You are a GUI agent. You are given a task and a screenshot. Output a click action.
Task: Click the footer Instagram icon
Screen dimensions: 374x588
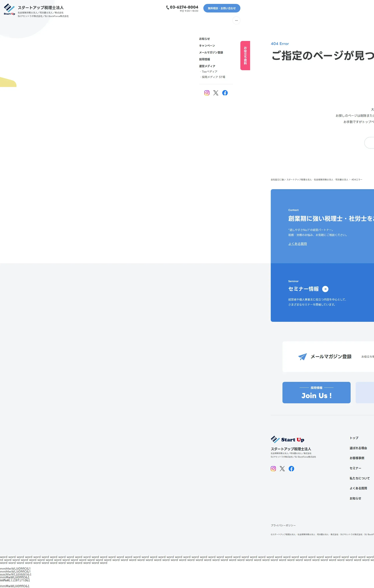point(273,469)
